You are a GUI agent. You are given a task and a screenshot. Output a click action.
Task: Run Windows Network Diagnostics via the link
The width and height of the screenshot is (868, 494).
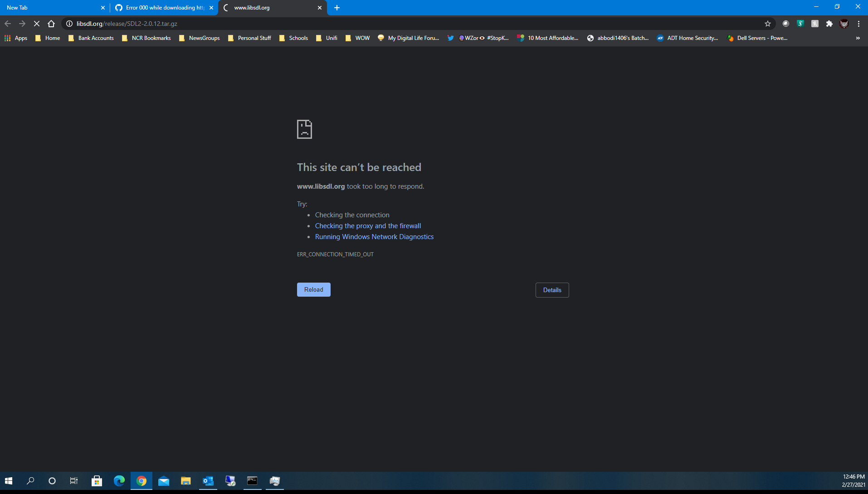(374, 236)
